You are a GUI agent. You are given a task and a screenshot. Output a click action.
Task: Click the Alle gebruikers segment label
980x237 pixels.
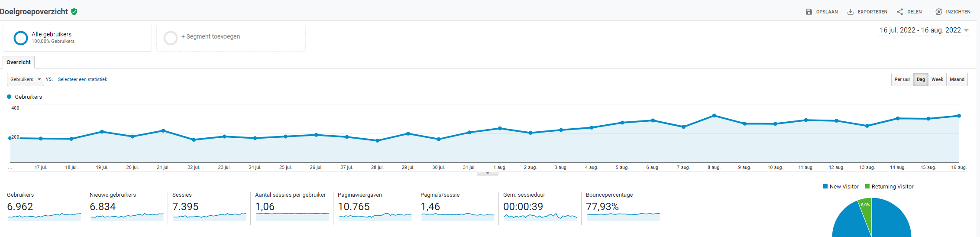[52, 34]
